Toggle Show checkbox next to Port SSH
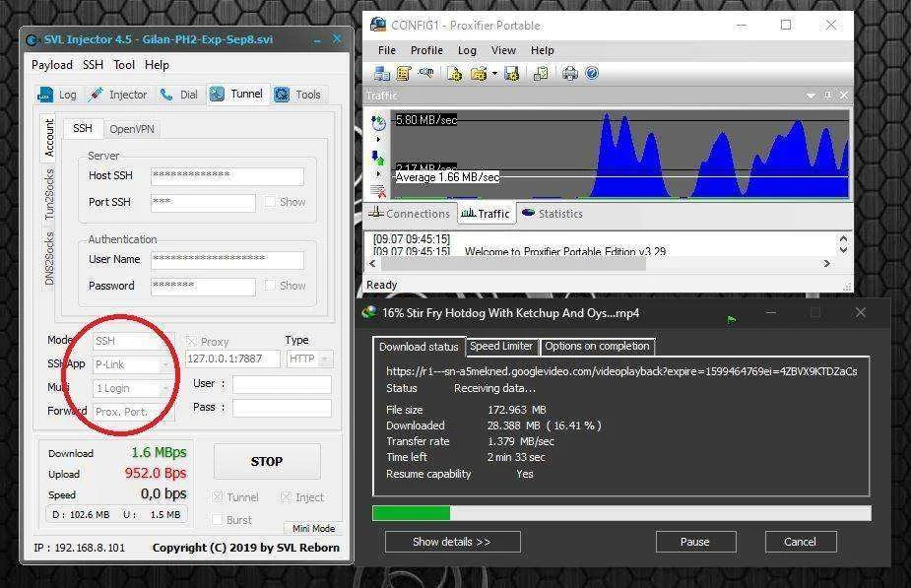911x588 pixels. coord(270,202)
